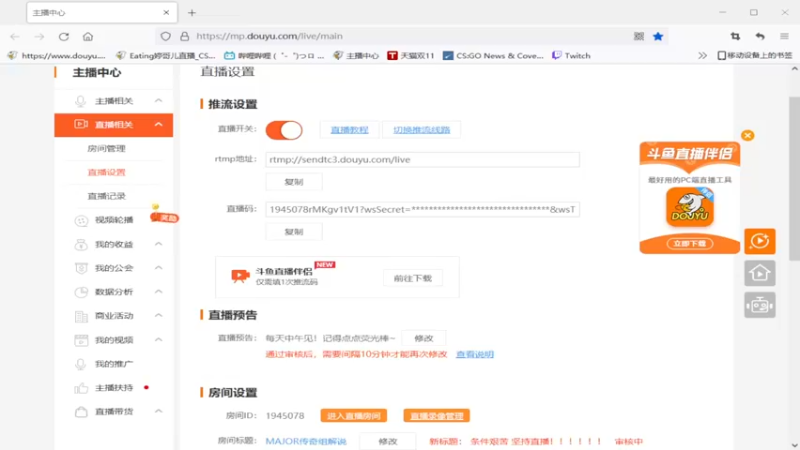This screenshot has width=800, height=450.
Task: Open 房间管理 in the sidebar
Action: (107, 148)
